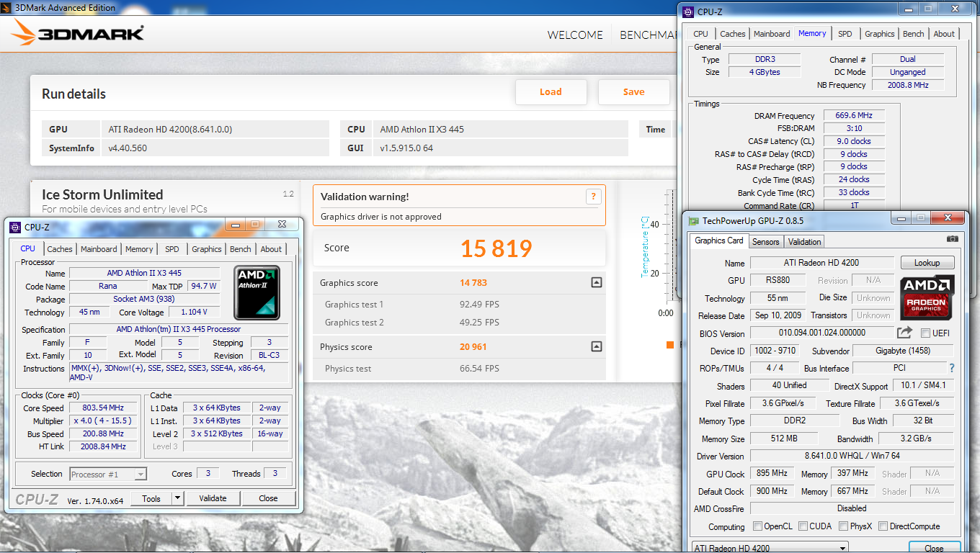Image resolution: width=980 pixels, height=553 pixels.
Task: Click the 3DMark Advanced Edition title bar icon
Action: pyautogui.click(x=7, y=7)
